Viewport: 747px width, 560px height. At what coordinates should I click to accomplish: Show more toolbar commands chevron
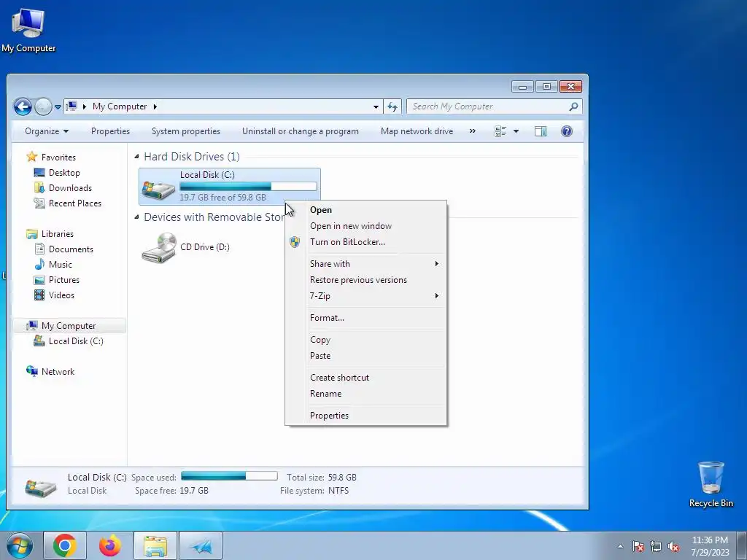472,131
